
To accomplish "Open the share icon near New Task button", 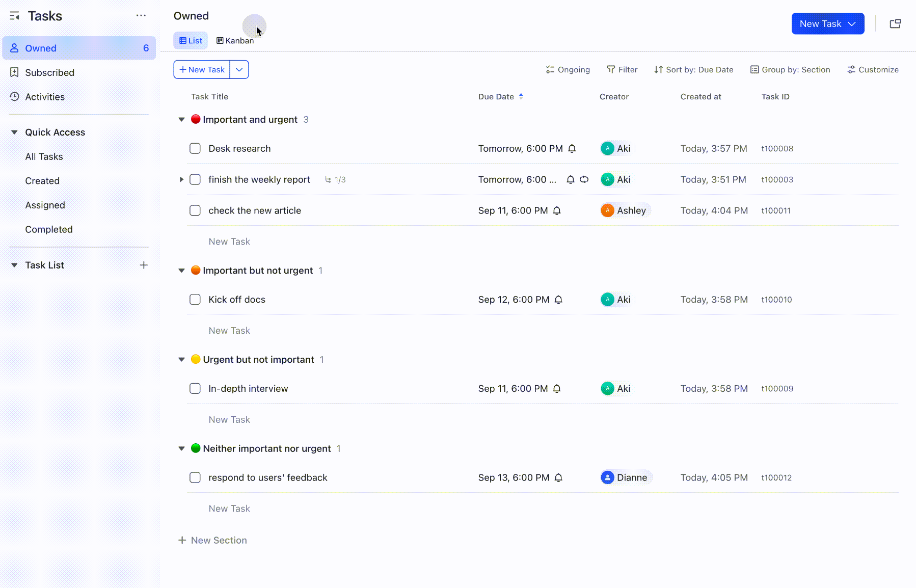I will click(896, 23).
